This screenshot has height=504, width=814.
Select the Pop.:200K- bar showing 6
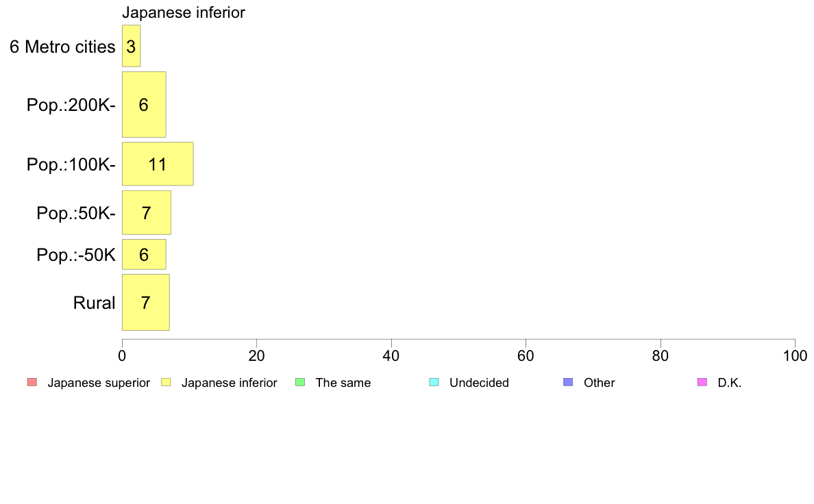click(x=144, y=104)
